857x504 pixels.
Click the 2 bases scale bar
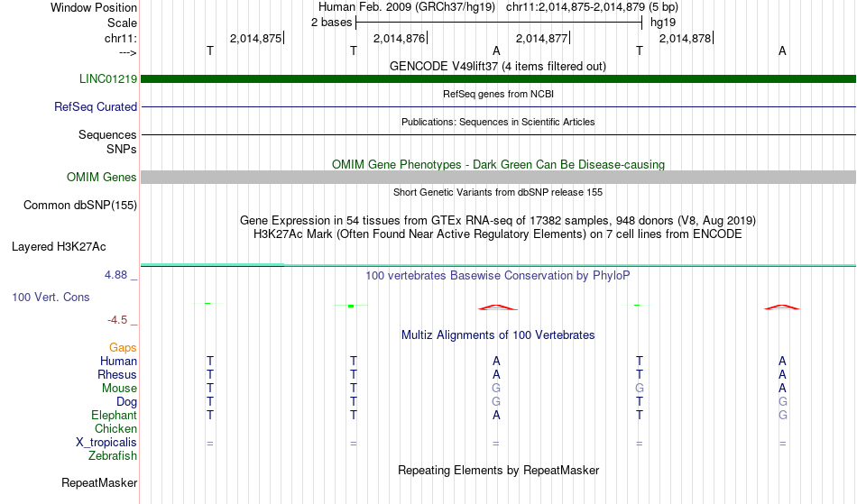499,23
